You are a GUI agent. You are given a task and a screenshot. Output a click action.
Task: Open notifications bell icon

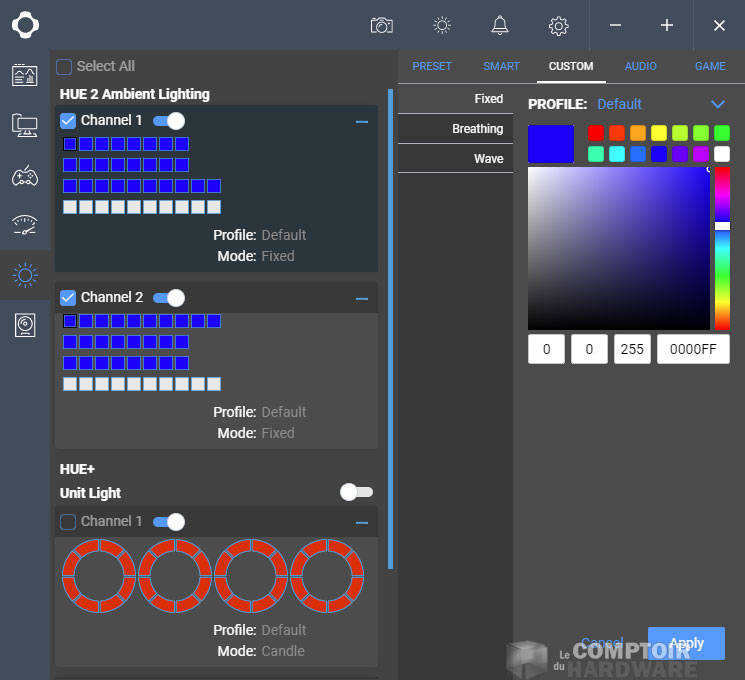500,25
